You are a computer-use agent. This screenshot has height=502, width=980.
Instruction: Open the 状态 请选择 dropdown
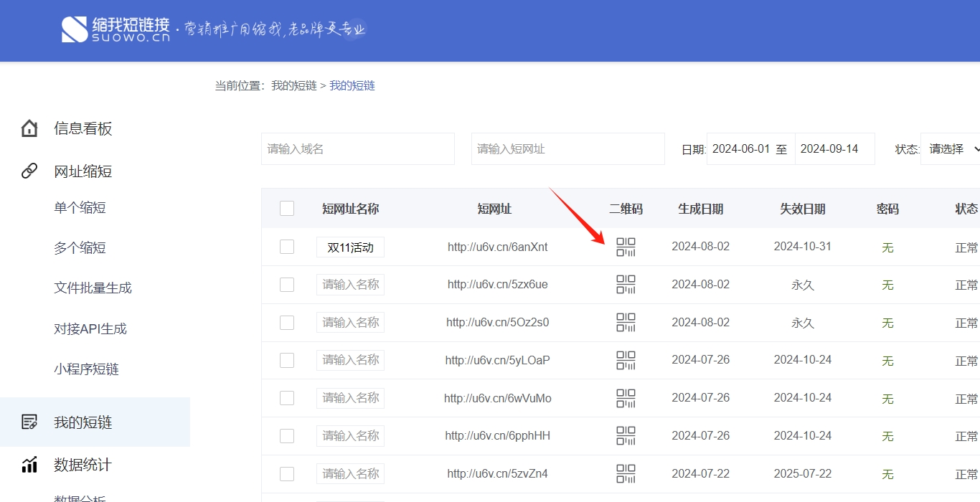point(951,149)
